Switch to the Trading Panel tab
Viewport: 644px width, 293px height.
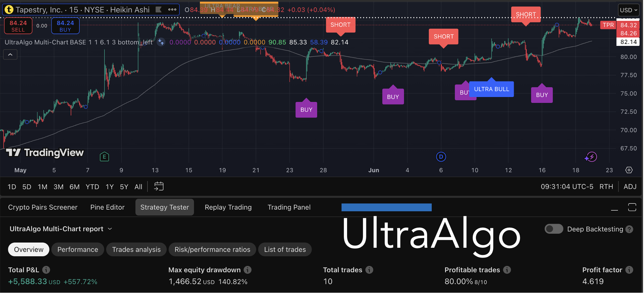click(x=289, y=207)
